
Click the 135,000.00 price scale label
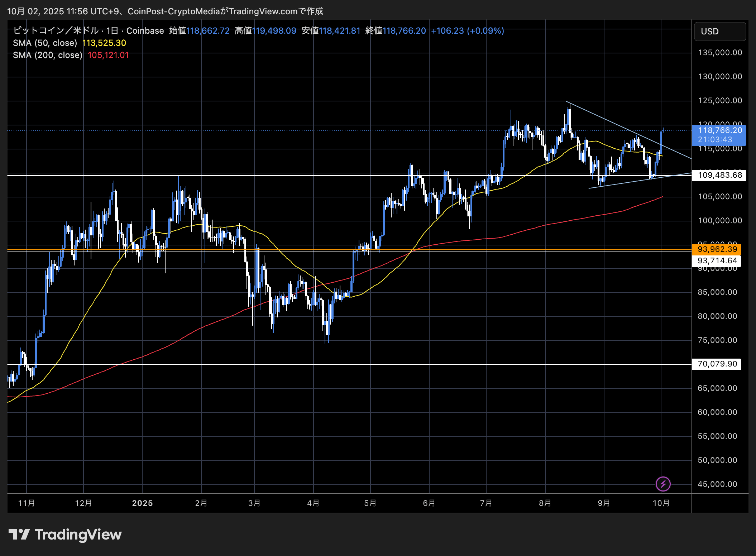(x=720, y=53)
